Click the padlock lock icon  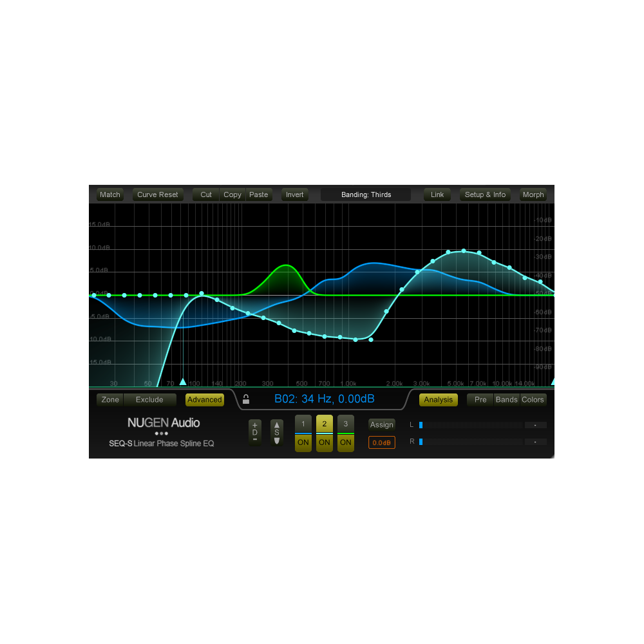(x=245, y=399)
